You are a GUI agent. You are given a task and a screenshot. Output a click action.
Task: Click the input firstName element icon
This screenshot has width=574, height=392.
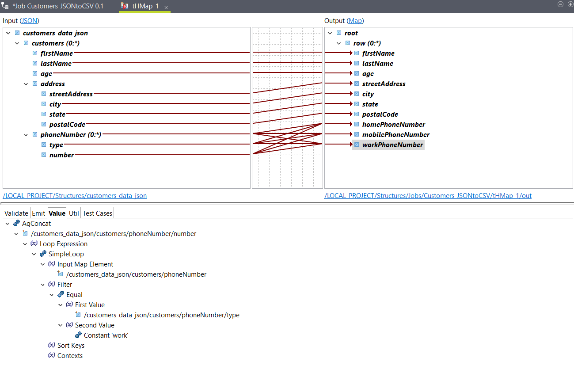35,53
